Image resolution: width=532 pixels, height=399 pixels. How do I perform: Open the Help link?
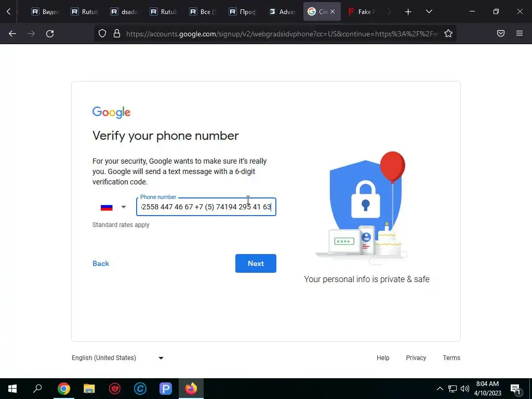[x=383, y=358]
